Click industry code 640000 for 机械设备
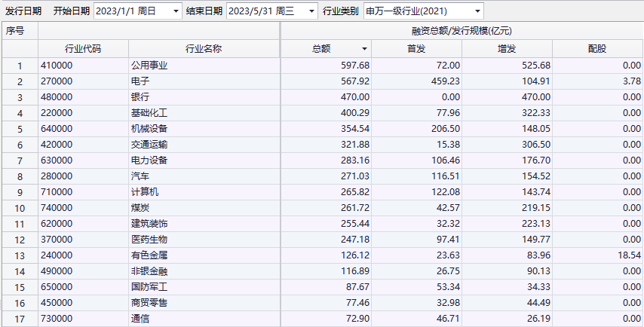Viewport: 644px width, 327px height. click(57, 129)
